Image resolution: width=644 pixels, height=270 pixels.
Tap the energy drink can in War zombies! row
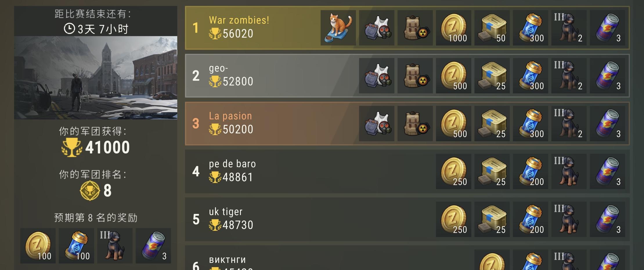click(x=607, y=28)
